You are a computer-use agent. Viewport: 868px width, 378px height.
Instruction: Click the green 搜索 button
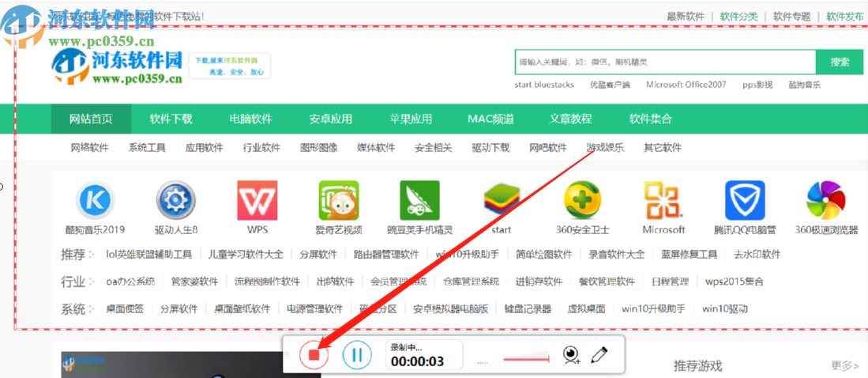point(840,62)
